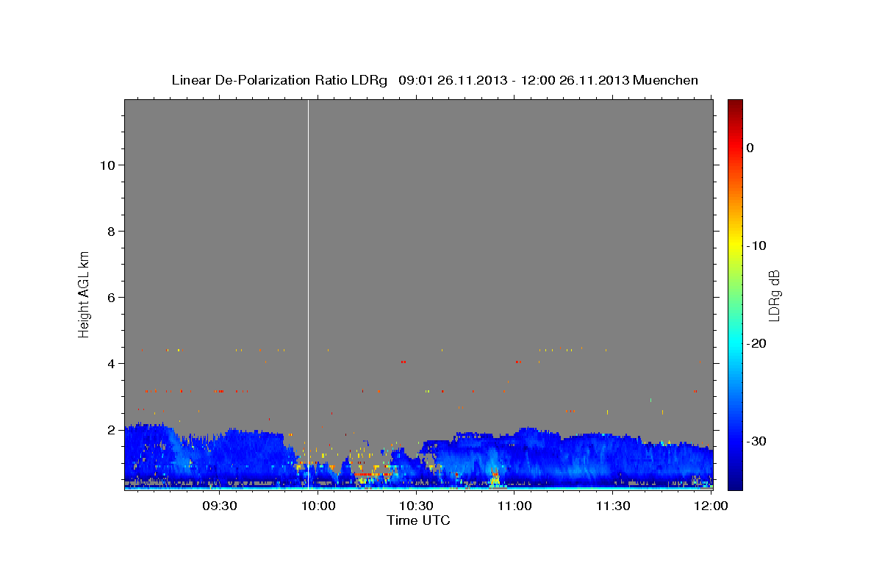Select the 12:00 time tick label
882x588 pixels.
point(711,506)
